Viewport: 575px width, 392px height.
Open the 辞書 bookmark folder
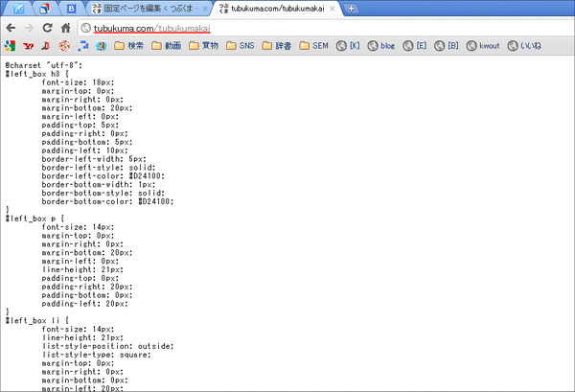coord(277,46)
